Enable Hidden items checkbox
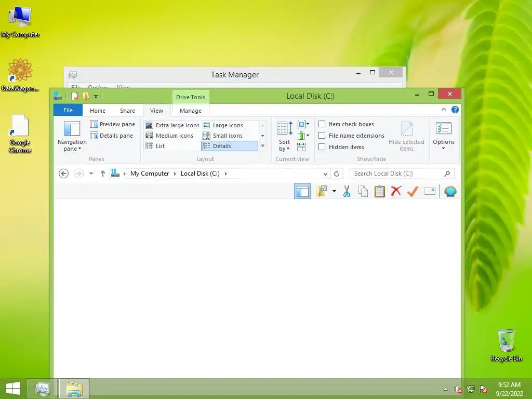 tap(322, 147)
